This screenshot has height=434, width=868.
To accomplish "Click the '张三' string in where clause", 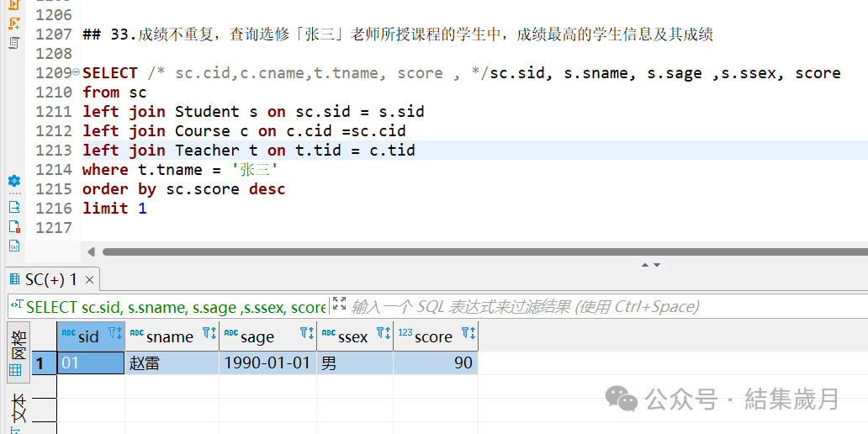I will [x=254, y=170].
